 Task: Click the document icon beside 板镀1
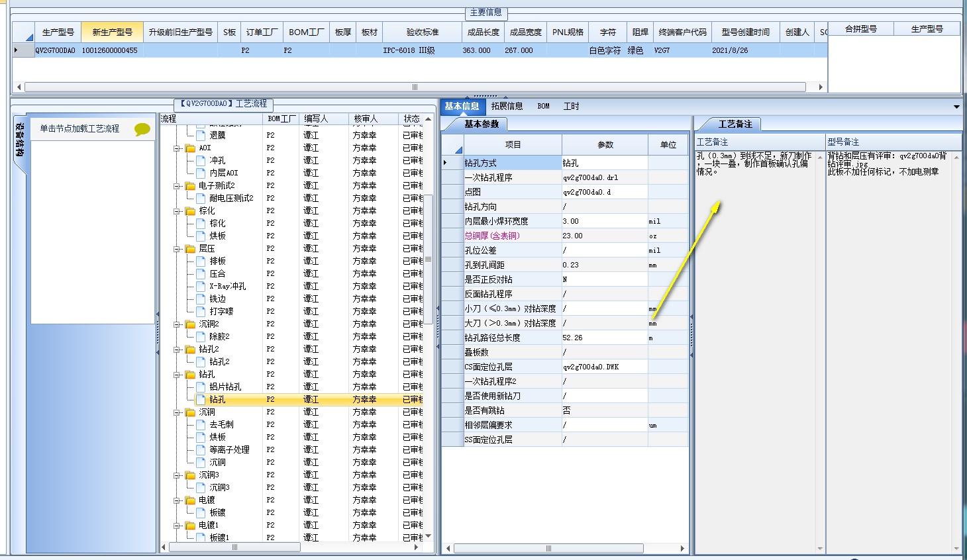(201, 537)
